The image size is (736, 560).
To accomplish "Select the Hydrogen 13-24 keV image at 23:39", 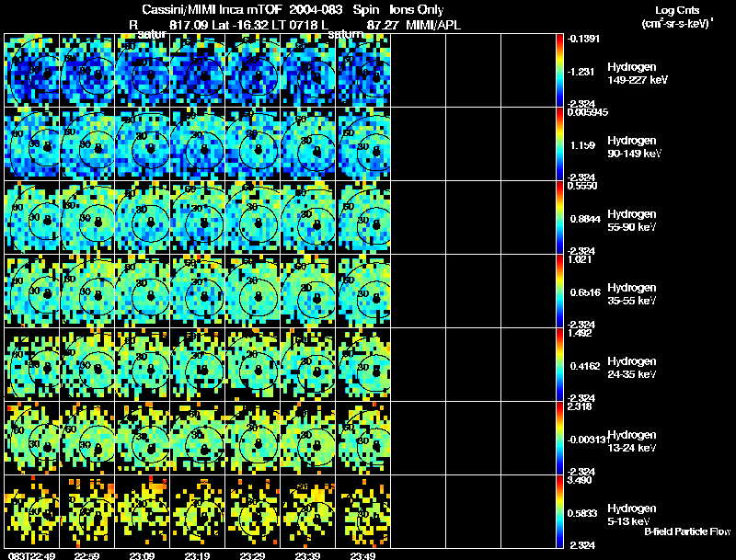I will 308,438.
